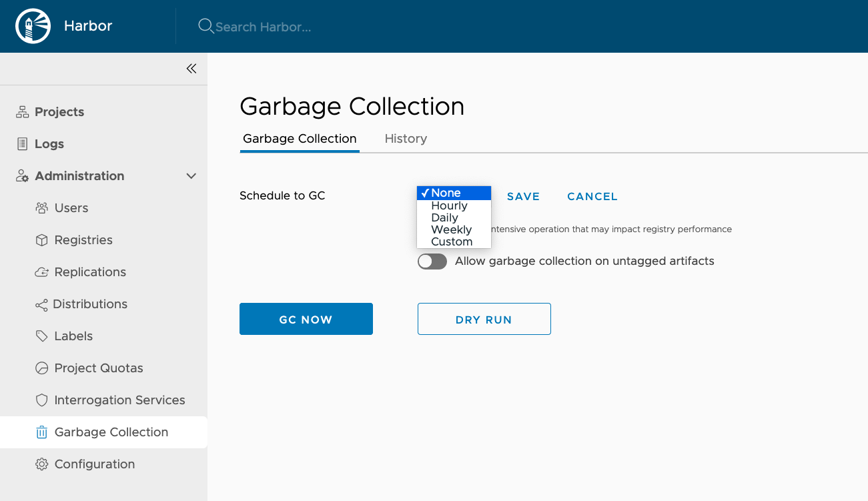
Task: Enable garbage collection on untagged artifacts
Action: (x=432, y=262)
